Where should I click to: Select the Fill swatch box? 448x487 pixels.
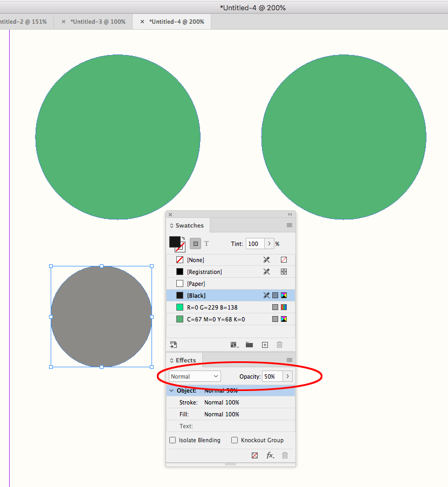pos(174,241)
